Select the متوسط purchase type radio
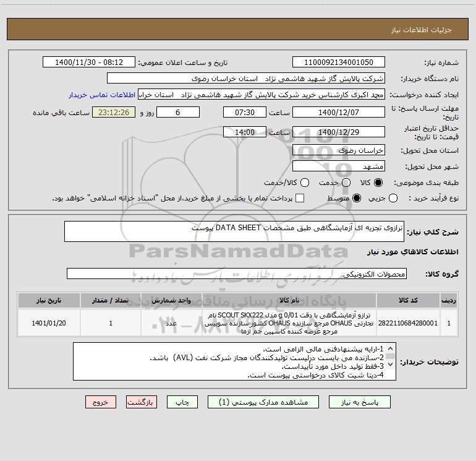Image resolution: width=476 pixels, height=461 pixels. [357, 198]
